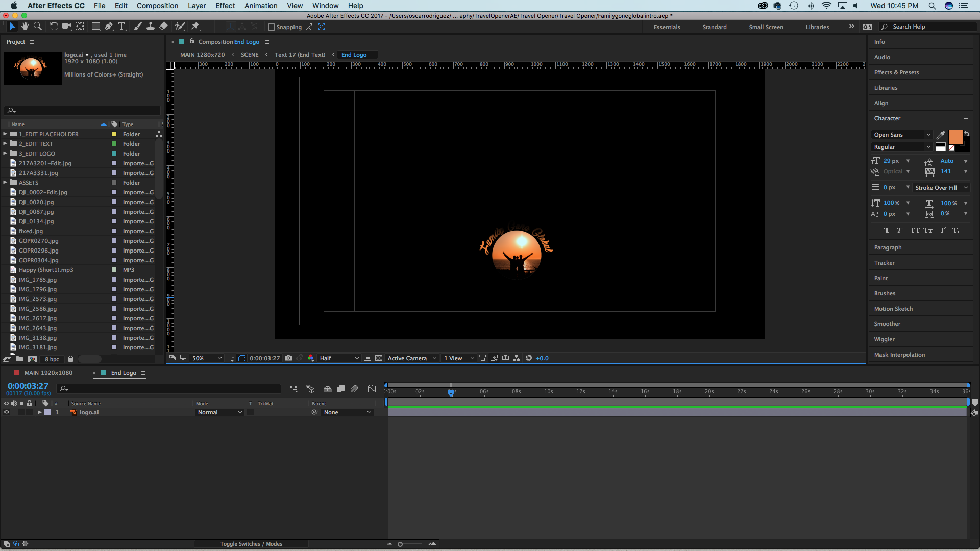The width and height of the screenshot is (980, 551).
Task: Click the Shape tool icon
Action: click(95, 26)
